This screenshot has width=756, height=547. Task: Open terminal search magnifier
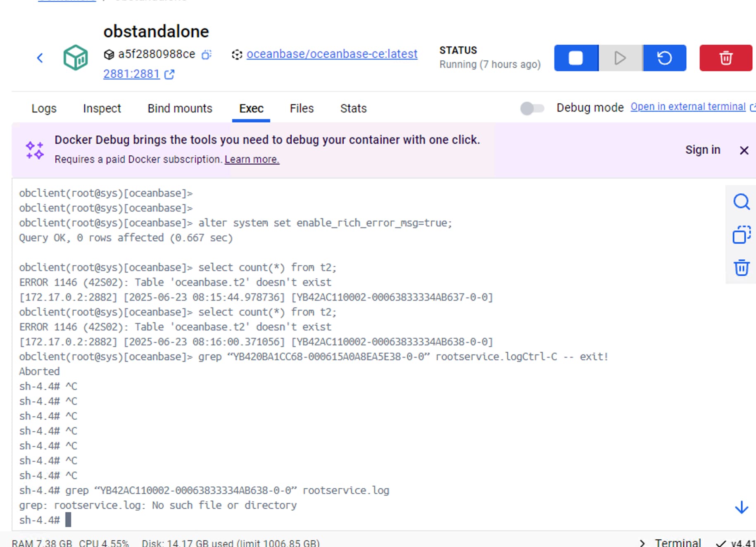pos(741,202)
